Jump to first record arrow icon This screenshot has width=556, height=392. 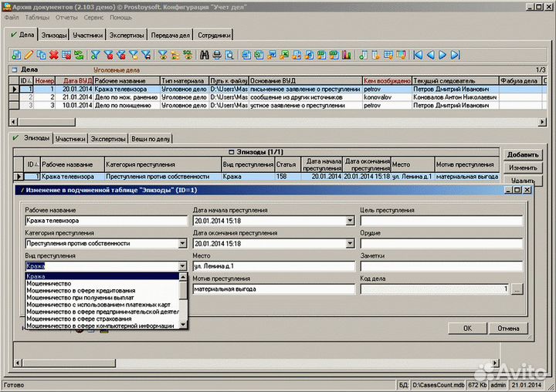418,55
